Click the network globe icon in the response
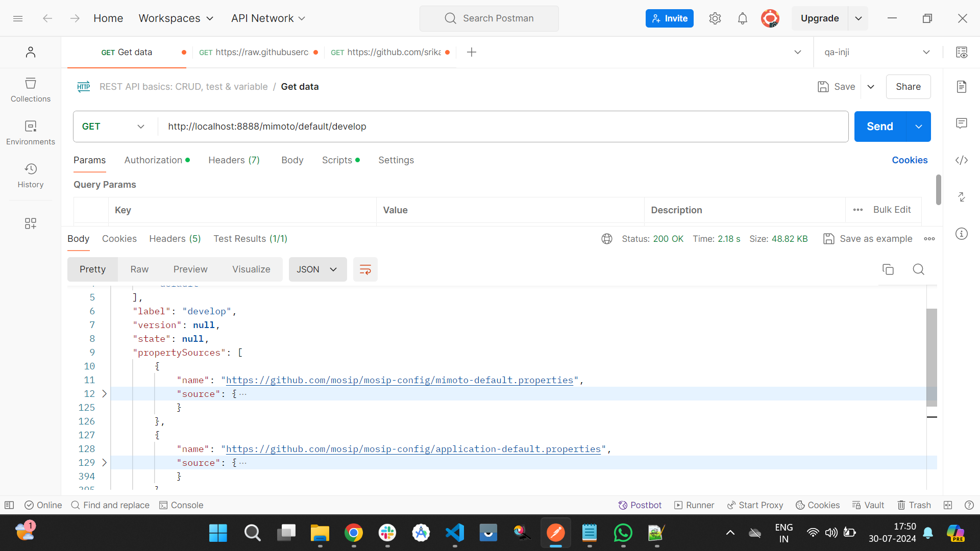Screen dimensions: 980x551 click(x=607, y=239)
